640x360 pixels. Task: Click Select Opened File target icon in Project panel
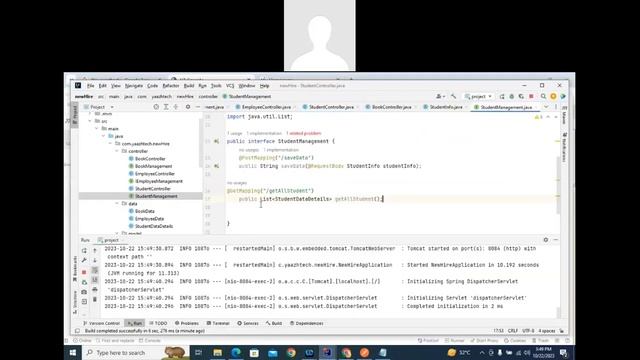point(156,107)
